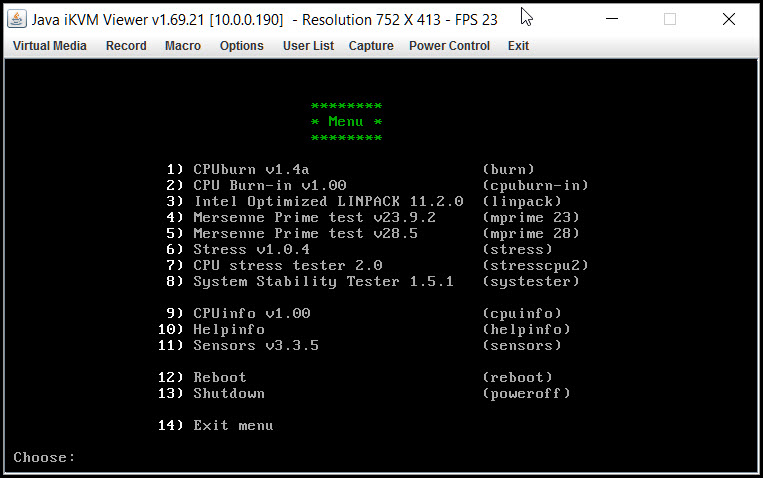This screenshot has height=478, width=763.
Task: Click the green 'Menu' heading
Action: click(346, 122)
